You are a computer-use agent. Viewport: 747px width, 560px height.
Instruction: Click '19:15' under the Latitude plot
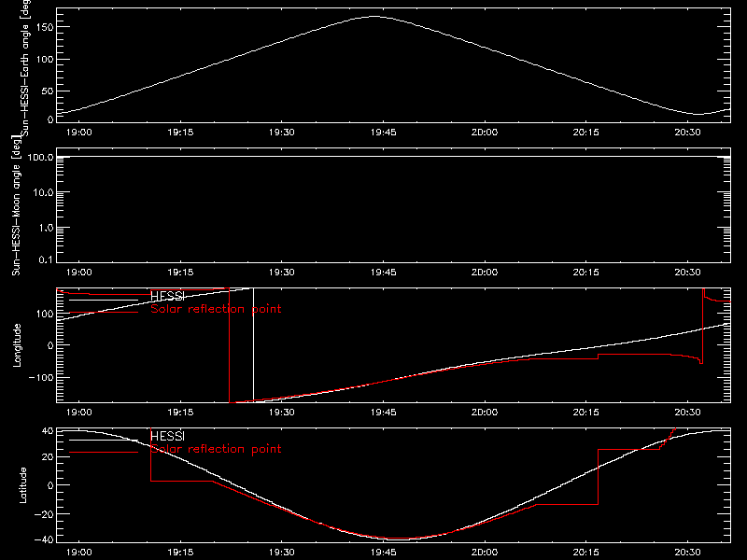point(180,553)
